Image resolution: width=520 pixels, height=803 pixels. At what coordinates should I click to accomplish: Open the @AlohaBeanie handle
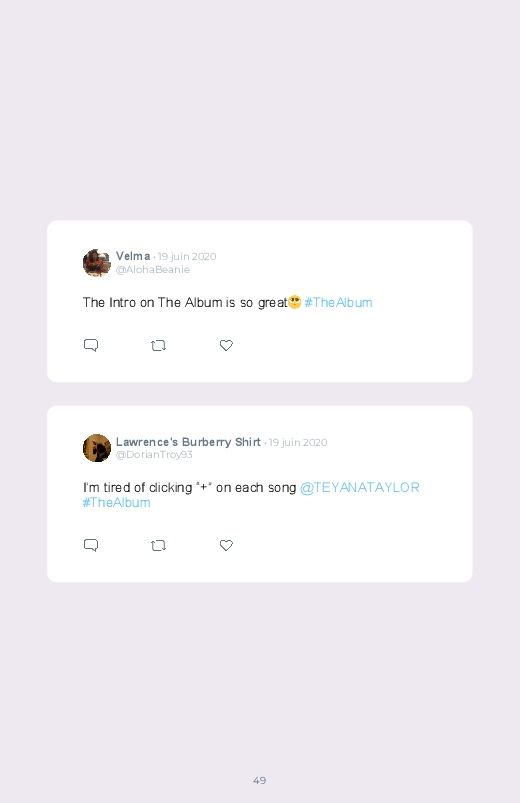tap(153, 270)
